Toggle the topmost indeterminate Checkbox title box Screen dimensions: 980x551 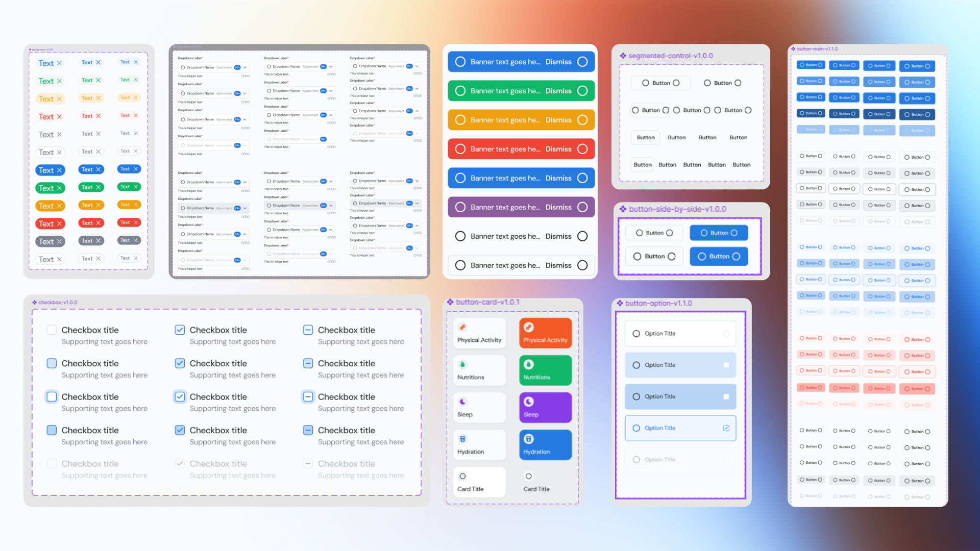tap(308, 330)
